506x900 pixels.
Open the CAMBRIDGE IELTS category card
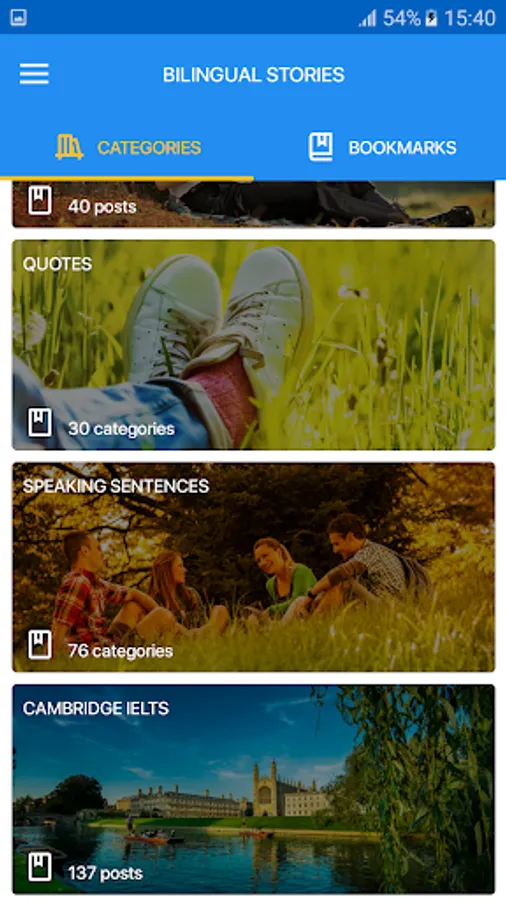(x=253, y=789)
